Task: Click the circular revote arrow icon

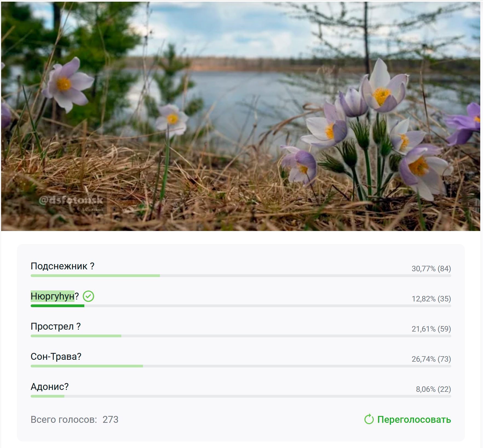Action: 369,419
